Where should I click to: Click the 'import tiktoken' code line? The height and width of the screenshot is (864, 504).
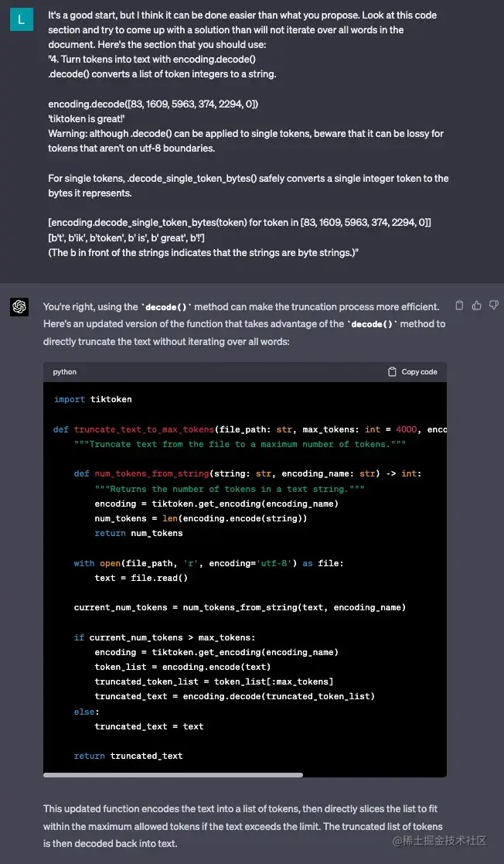coord(93,399)
